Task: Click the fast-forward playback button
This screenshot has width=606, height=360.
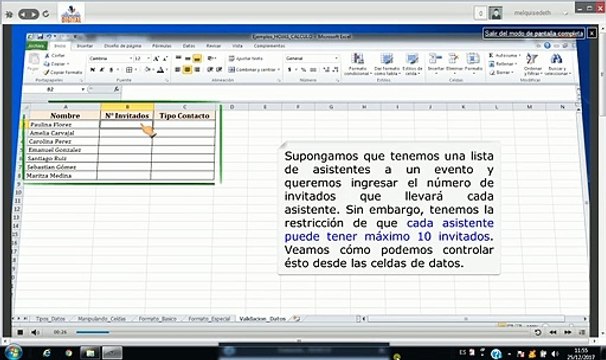Action: [x=567, y=333]
